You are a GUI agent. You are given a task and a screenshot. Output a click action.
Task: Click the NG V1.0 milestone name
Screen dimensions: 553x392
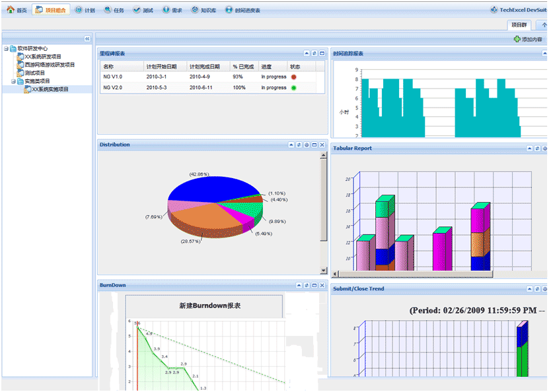pyautogui.click(x=112, y=77)
